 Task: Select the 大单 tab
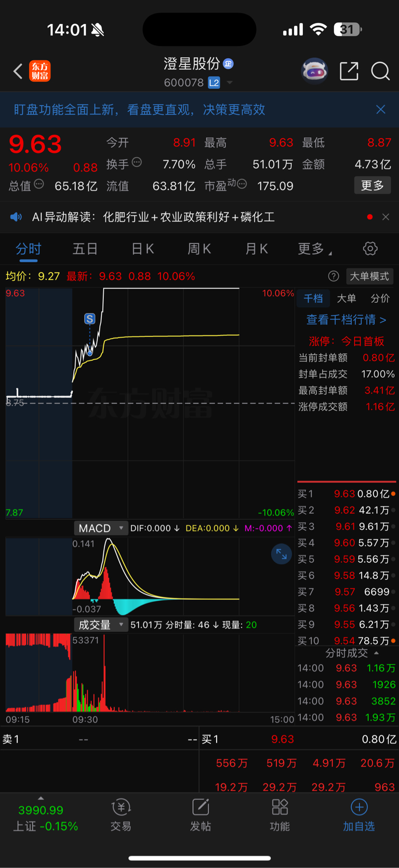pyautogui.click(x=347, y=298)
